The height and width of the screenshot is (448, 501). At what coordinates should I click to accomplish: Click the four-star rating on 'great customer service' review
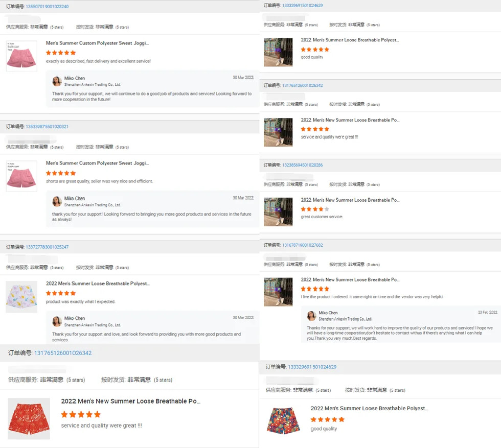click(315, 209)
